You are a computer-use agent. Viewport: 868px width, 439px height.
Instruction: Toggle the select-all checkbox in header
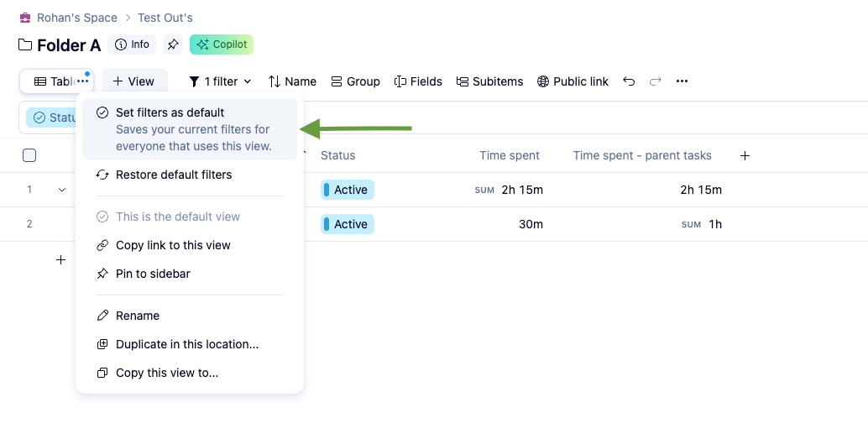[x=29, y=155]
